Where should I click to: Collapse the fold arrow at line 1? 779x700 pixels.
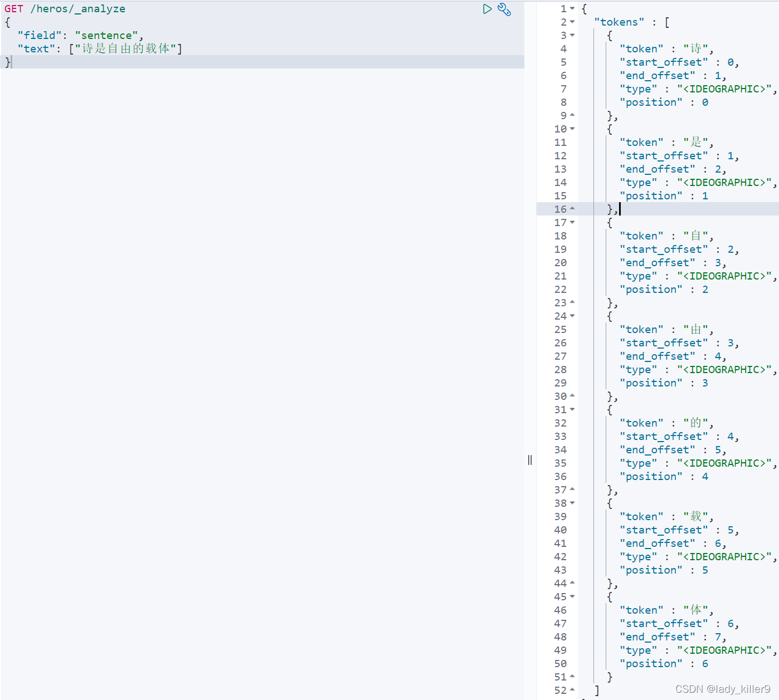(x=572, y=8)
